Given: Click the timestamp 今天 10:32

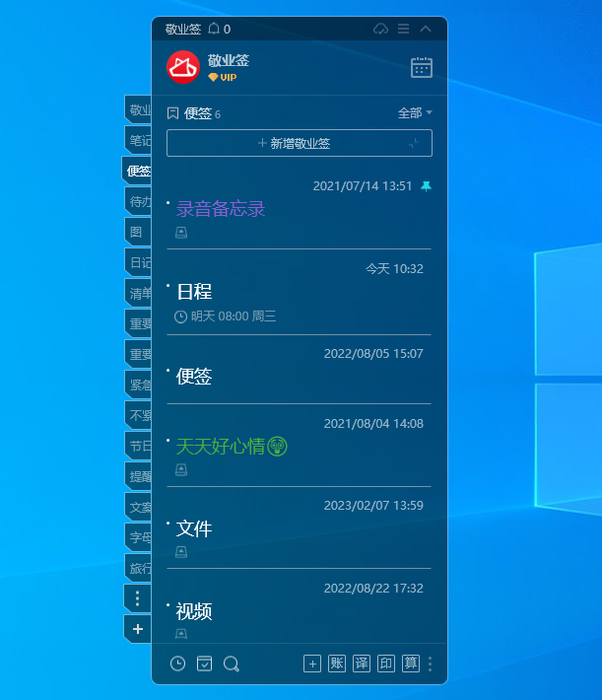Looking at the screenshot, I should [x=394, y=269].
